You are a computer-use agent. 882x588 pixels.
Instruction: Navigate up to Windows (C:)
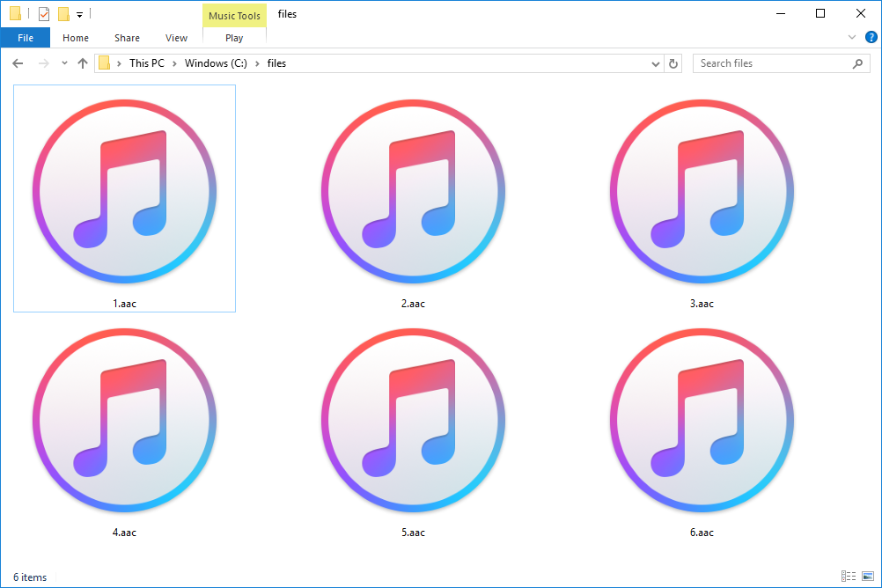tap(83, 62)
